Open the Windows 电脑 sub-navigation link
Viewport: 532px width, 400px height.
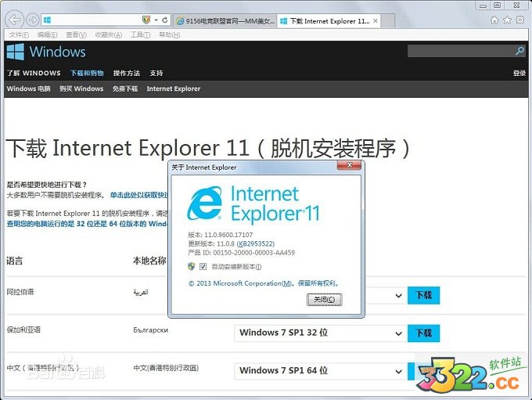click(x=28, y=88)
